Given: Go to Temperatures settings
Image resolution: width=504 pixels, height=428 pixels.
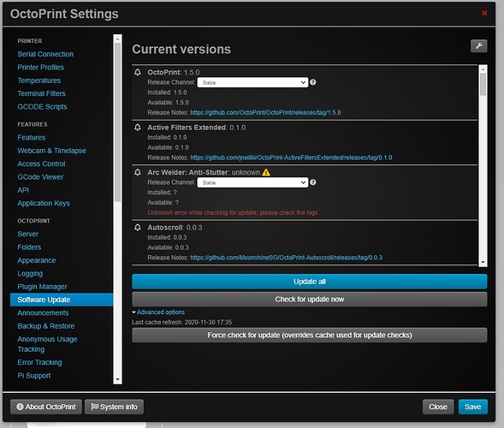Looking at the screenshot, I should click(x=39, y=80).
